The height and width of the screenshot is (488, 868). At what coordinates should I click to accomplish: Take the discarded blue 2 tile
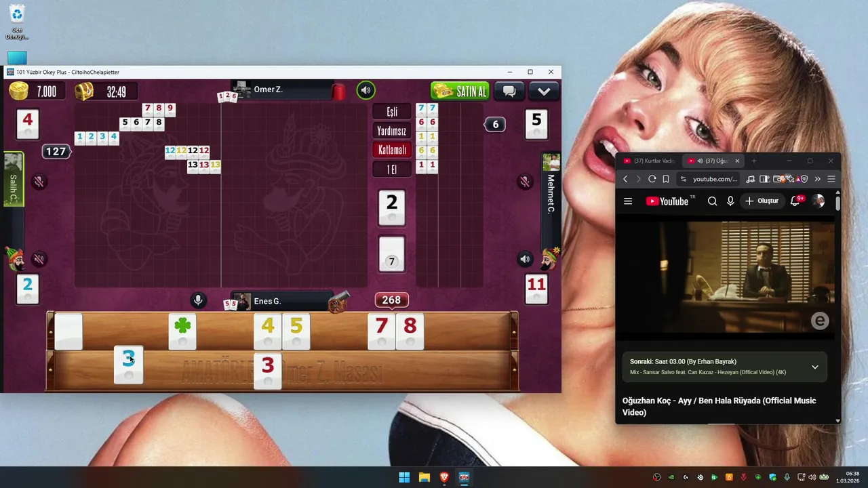click(27, 289)
